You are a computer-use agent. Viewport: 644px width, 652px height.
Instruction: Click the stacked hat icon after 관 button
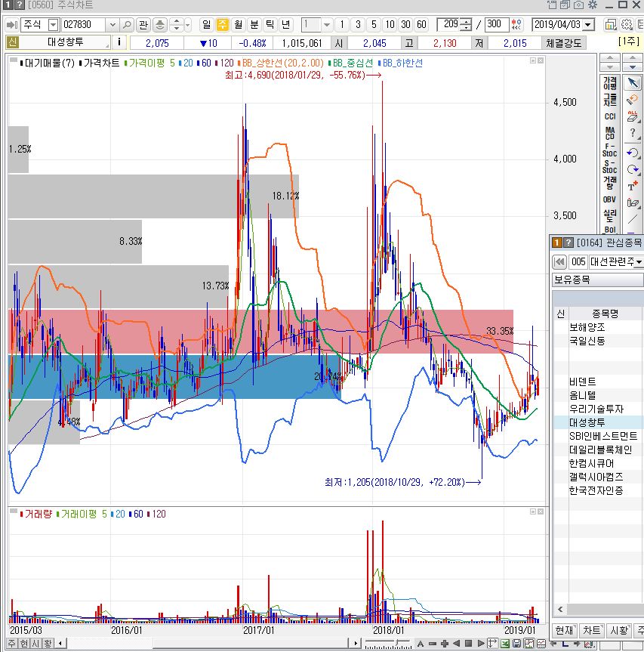click(159, 24)
